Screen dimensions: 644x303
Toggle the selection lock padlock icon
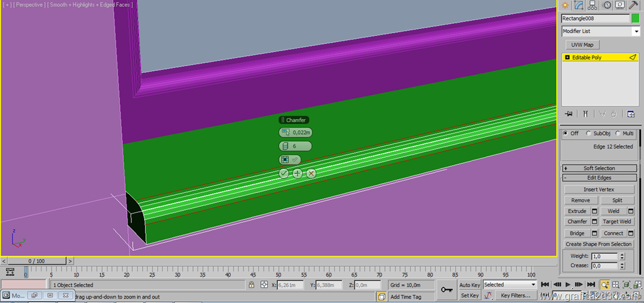(252, 285)
